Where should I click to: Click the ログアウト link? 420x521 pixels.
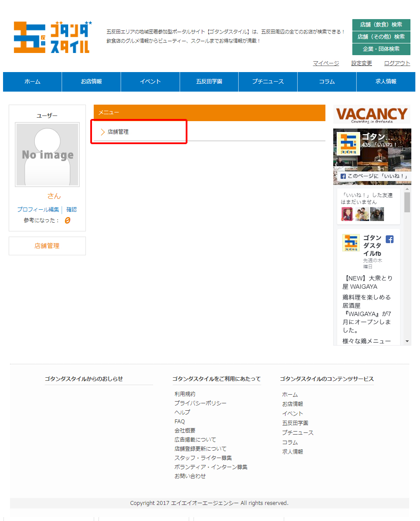pos(397,63)
